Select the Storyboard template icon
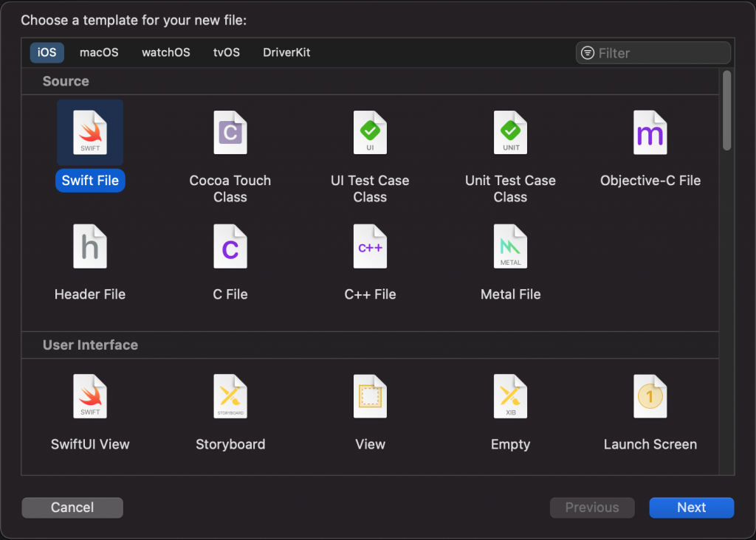Viewport: 756px width, 540px height. 230,396
